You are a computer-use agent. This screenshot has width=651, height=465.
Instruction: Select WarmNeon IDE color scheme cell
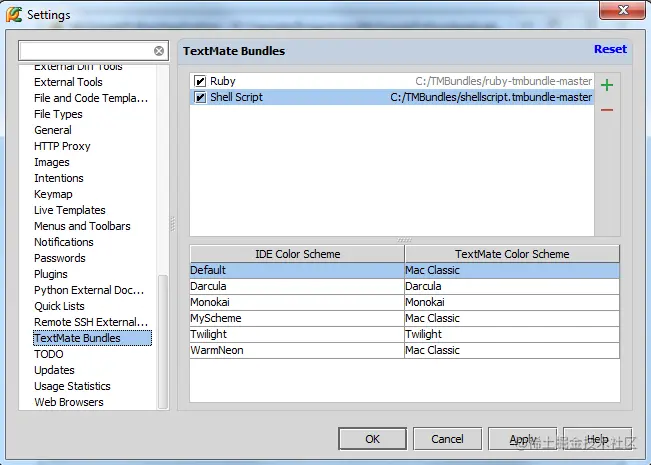pos(297,350)
